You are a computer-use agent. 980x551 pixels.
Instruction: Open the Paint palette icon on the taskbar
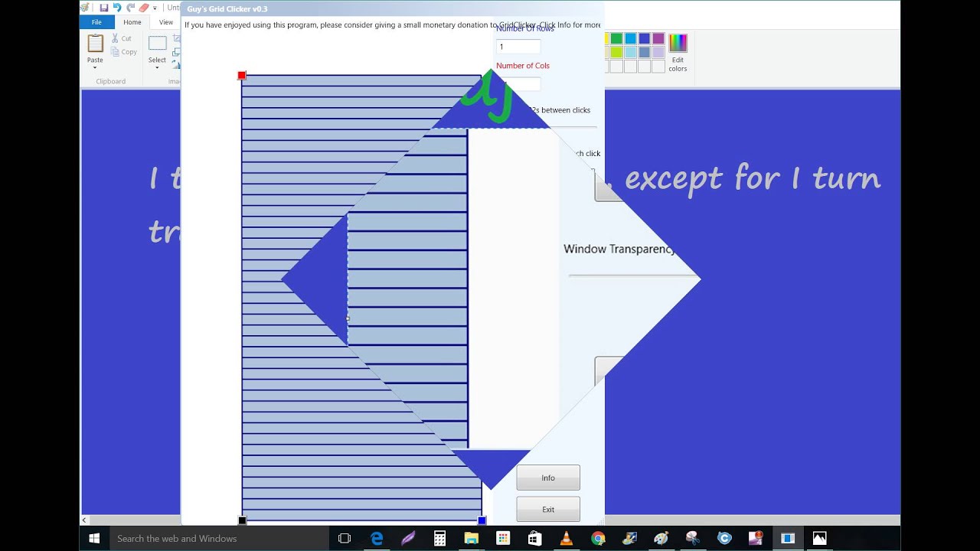(661, 539)
